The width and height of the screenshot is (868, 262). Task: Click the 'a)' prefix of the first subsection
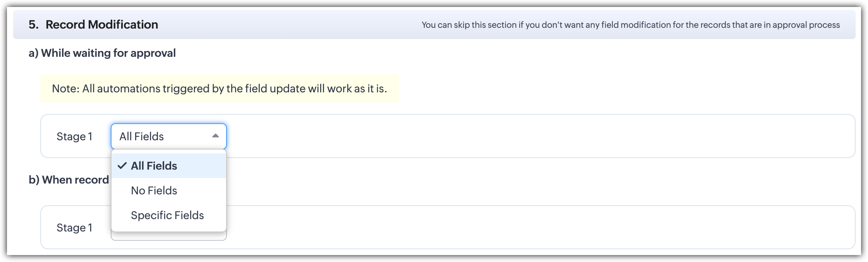click(34, 53)
